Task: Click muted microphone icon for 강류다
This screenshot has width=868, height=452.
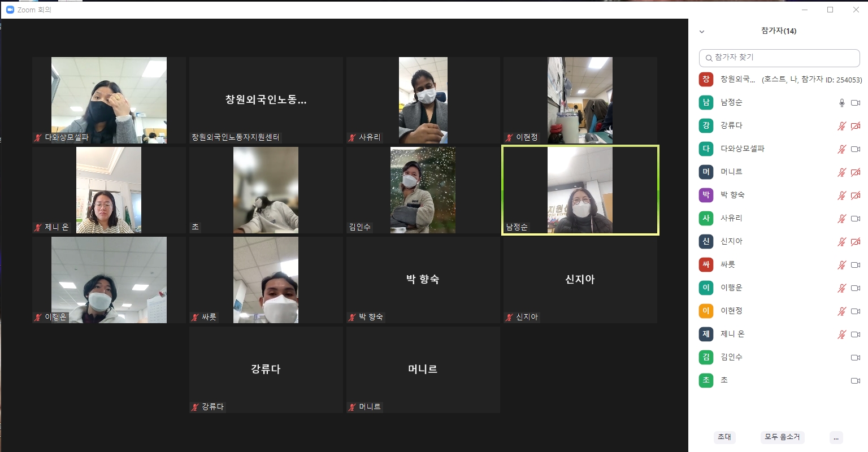Action: click(842, 126)
